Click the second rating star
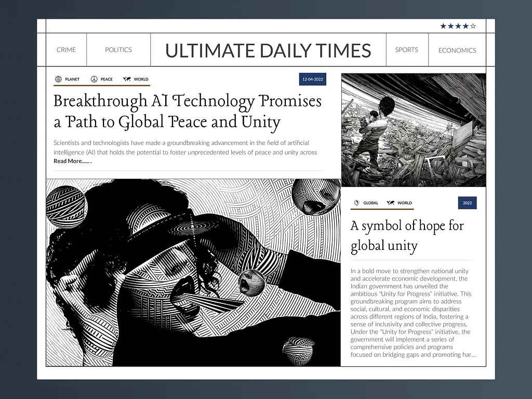Screen dimensions: 532x399 (x=450, y=26)
